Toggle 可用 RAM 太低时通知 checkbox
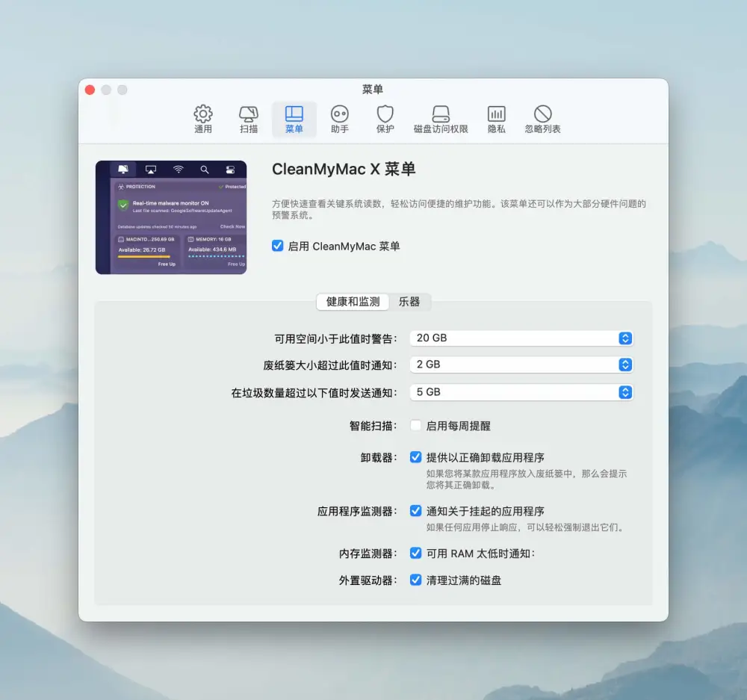The height and width of the screenshot is (700, 747). click(x=415, y=553)
